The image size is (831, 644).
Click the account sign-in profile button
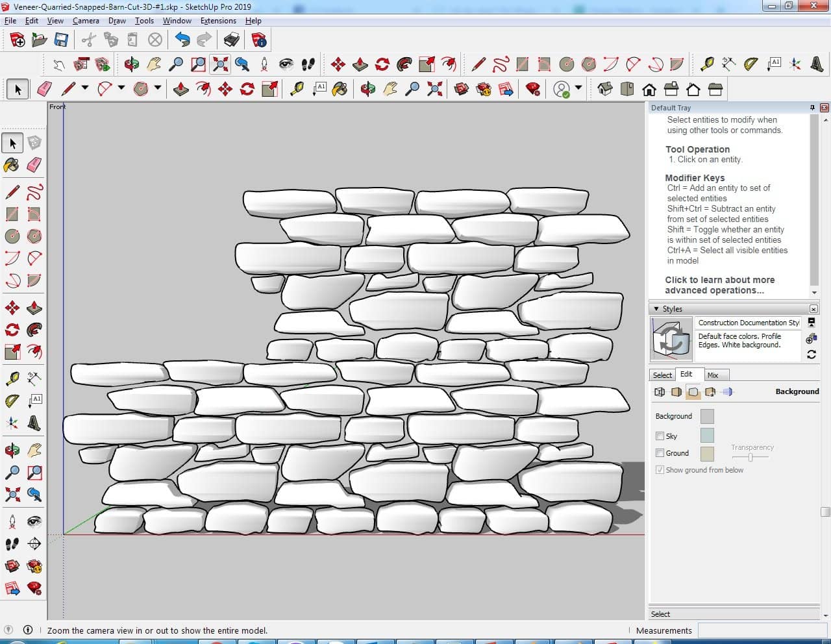pyautogui.click(x=562, y=88)
